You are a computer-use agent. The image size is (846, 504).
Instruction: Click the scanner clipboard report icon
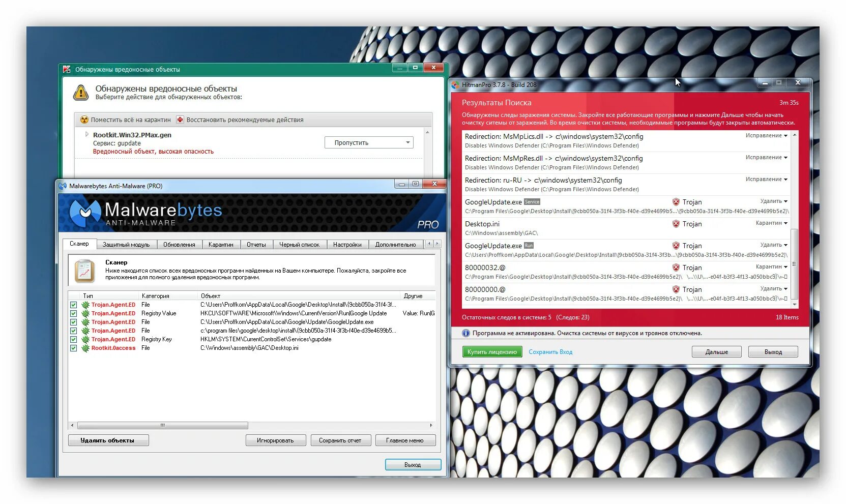84,271
